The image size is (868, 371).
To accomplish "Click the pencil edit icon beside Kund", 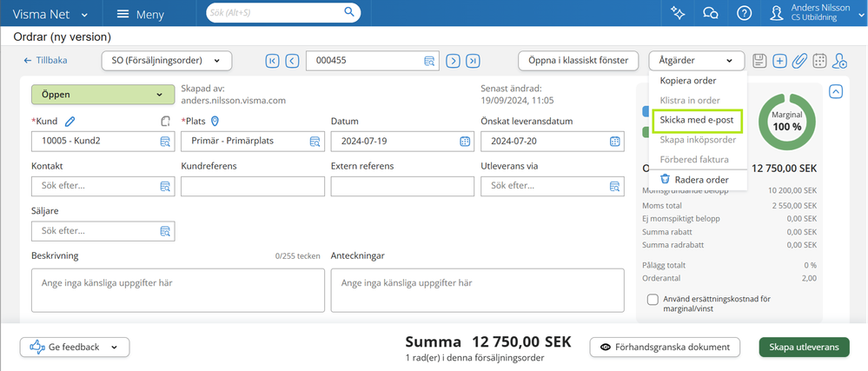I will click(70, 121).
